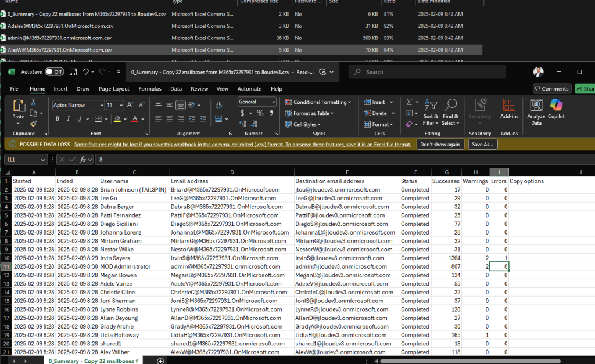Click the percent style icon
The image size is (595, 364).
[260, 113]
